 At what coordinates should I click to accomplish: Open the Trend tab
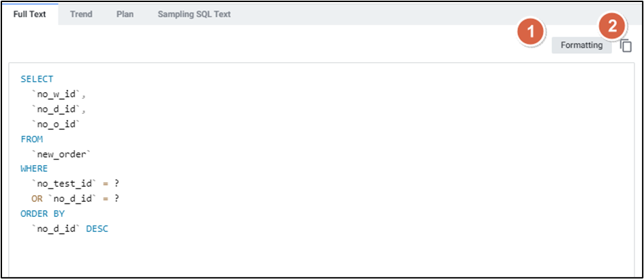coord(81,14)
